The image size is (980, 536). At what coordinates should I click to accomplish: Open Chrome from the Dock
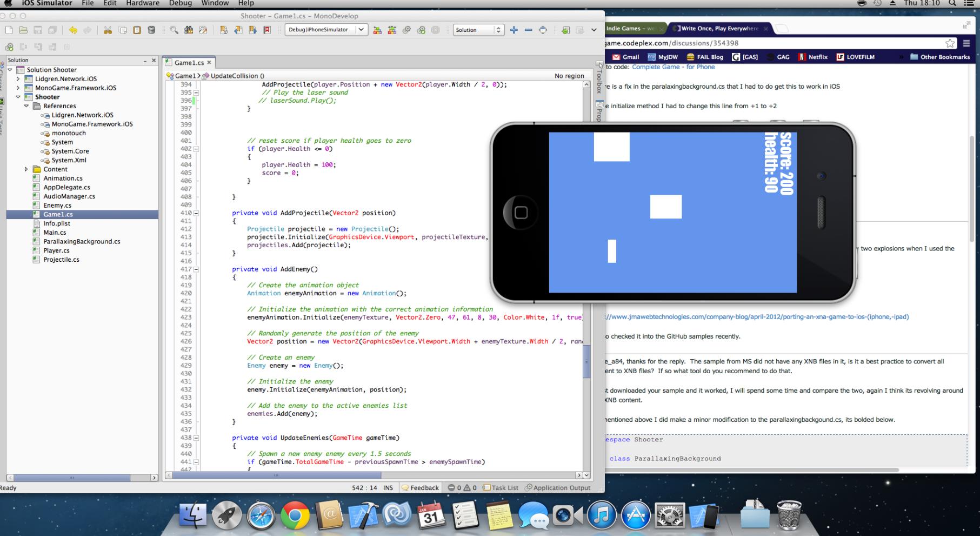click(295, 515)
